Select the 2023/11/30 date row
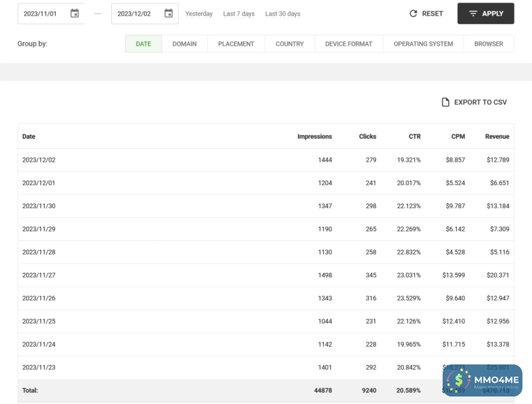Screen dimensions: 532x404 coord(266,206)
